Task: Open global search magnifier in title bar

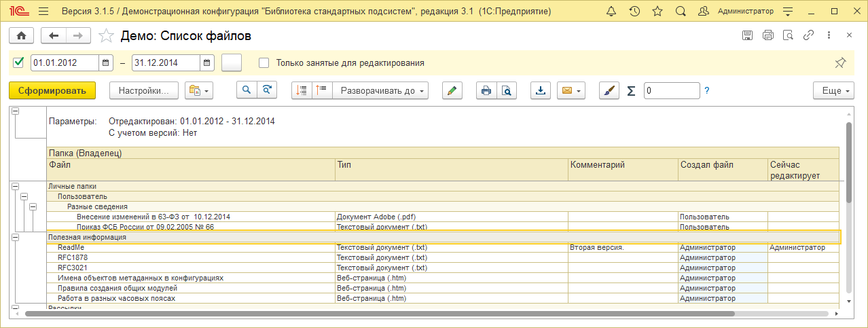Action: pos(680,12)
